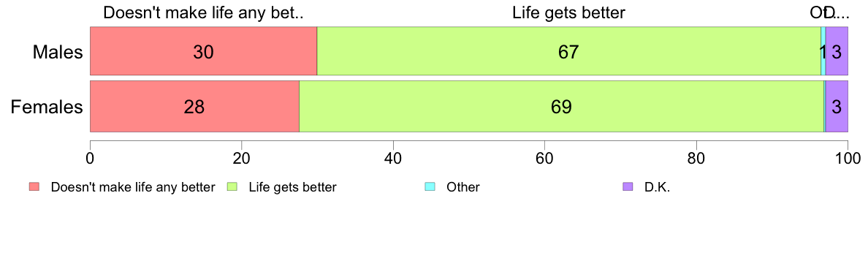Click the purple D.K. legend swatch
Screen dimensions: 868x269
coord(628,187)
